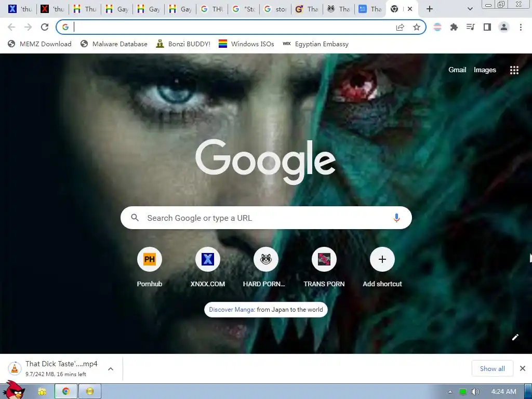Switch to the tab with red X icon

(x=52, y=9)
